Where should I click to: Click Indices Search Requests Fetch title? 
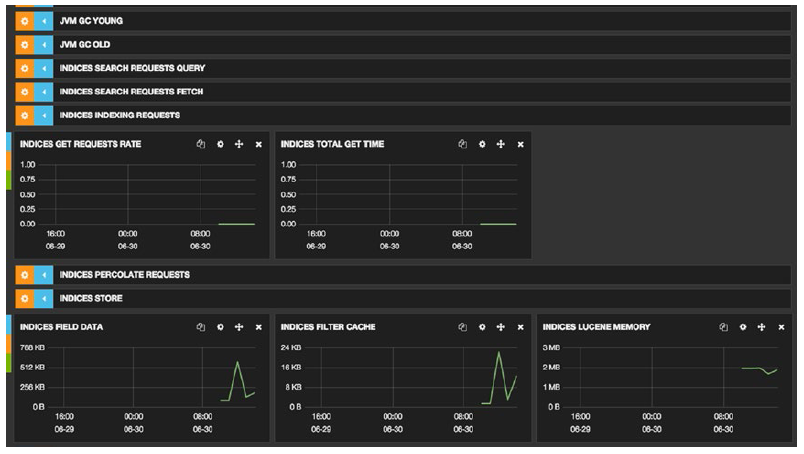131,92
